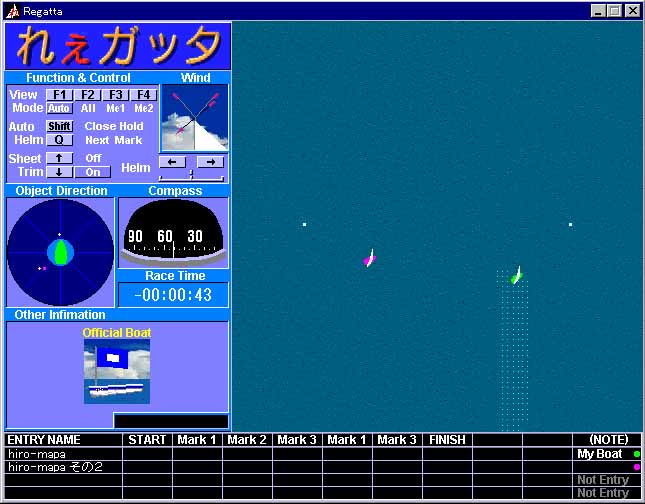Screen dimensions: 645x504
Task: Close the Regatta window
Action: pos(633,11)
